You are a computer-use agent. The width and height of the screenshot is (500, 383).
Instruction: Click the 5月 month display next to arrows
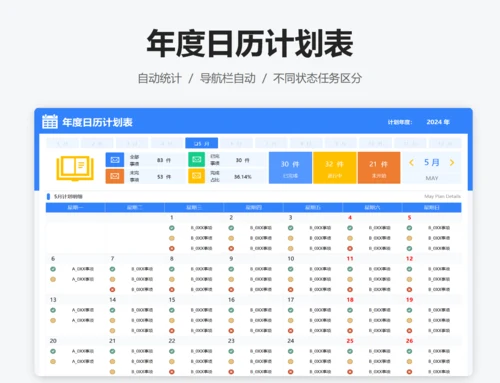(432, 162)
